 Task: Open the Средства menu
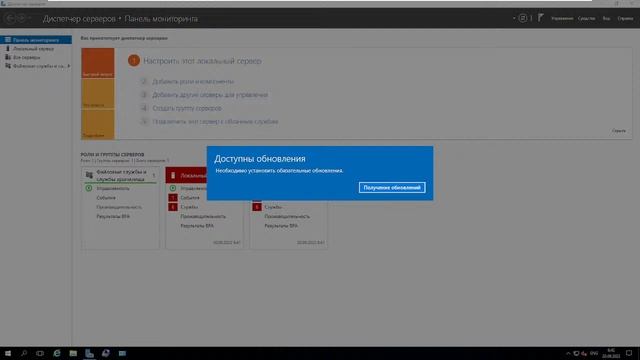(586, 18)
